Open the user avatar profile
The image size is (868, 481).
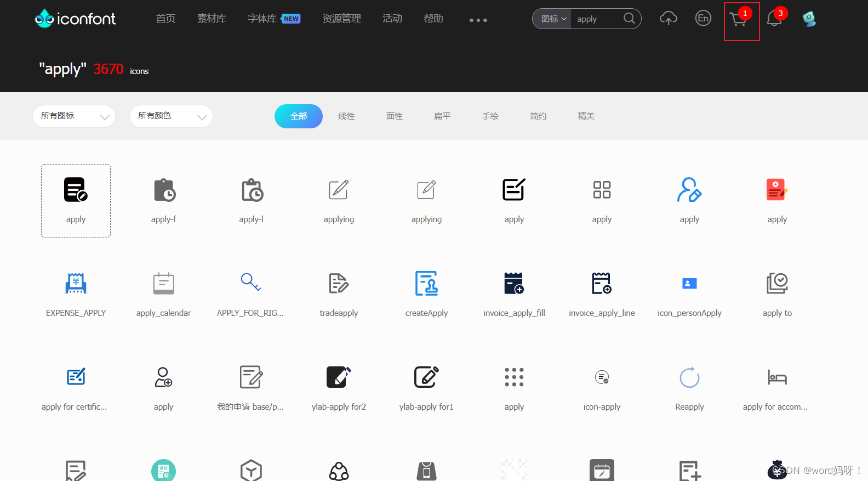coord(809,19)
